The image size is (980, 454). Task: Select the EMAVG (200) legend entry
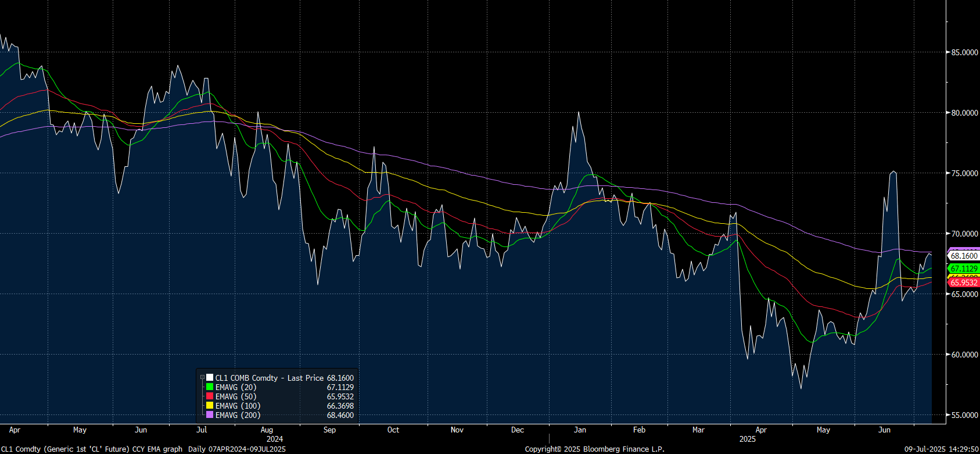(238, 415)
